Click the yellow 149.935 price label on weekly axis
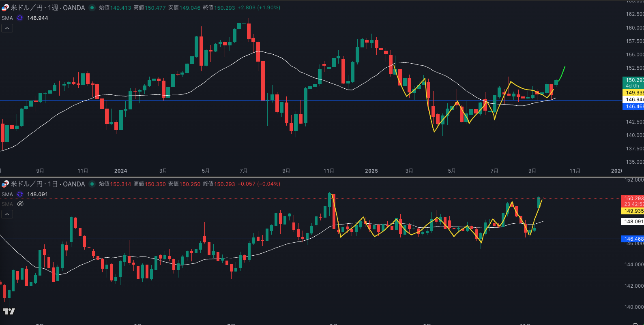Screen dimensions: 644x325 click(x=633, y=93)
